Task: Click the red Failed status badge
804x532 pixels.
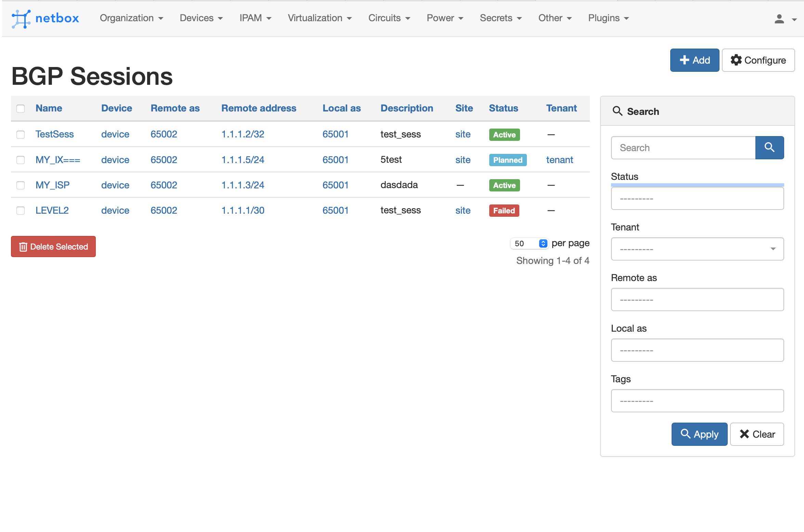Action: coord(504,211)
